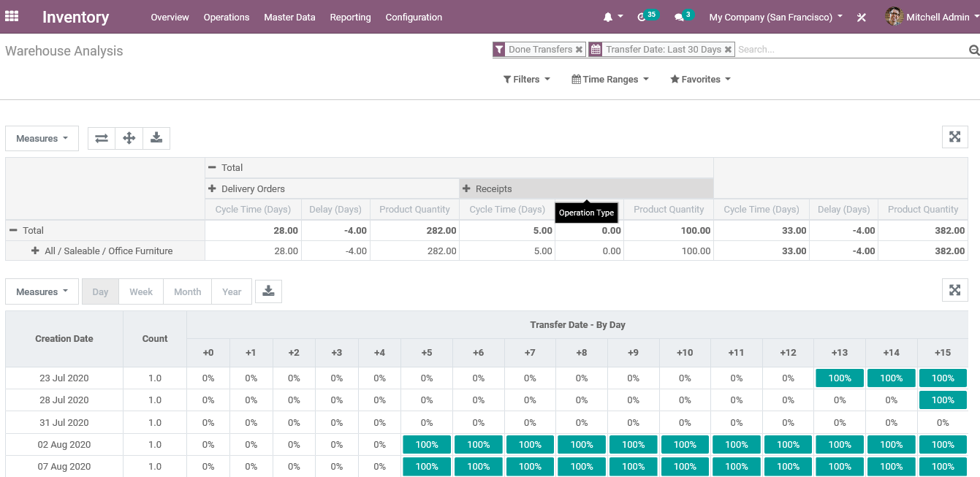Click the calendar icon on Transfer Date facet

click(596, 50)
